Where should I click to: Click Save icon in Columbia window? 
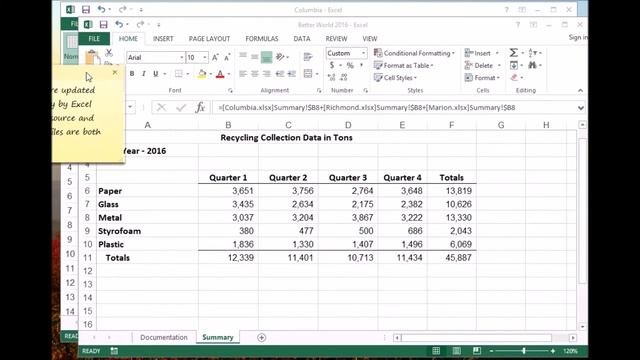(x=86, y=9)
